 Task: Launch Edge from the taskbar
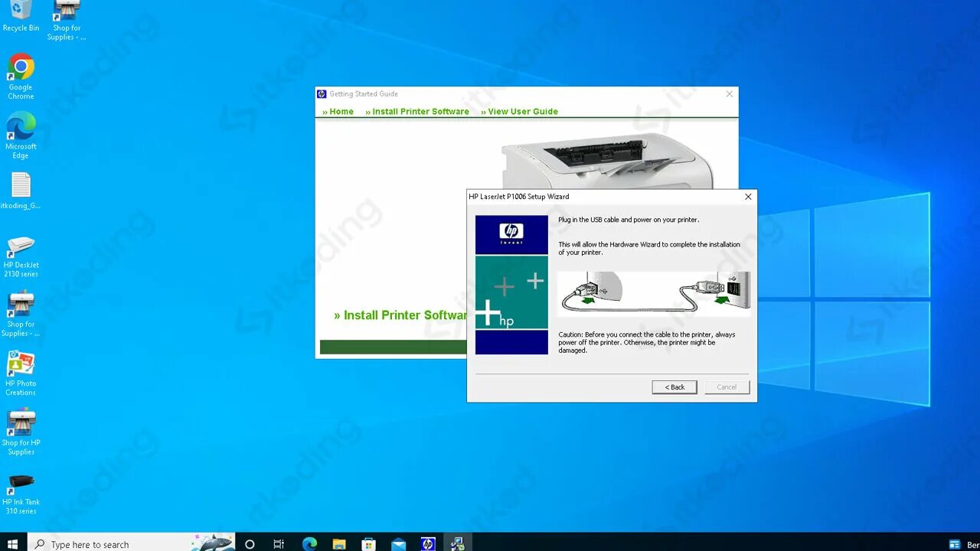(309, 544)
